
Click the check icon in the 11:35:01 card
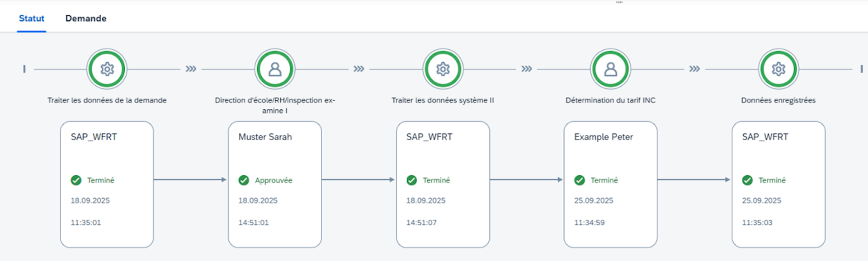(x=76, y=180)
